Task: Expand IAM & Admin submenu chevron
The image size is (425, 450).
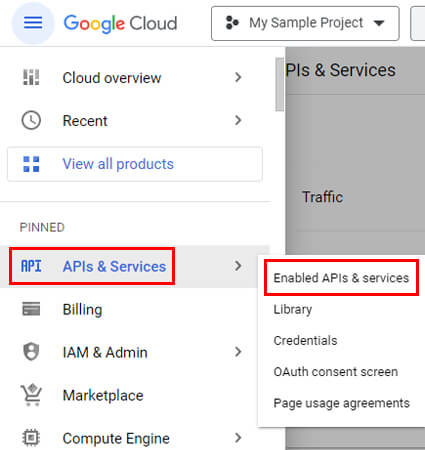Action: tap(238, 352)
